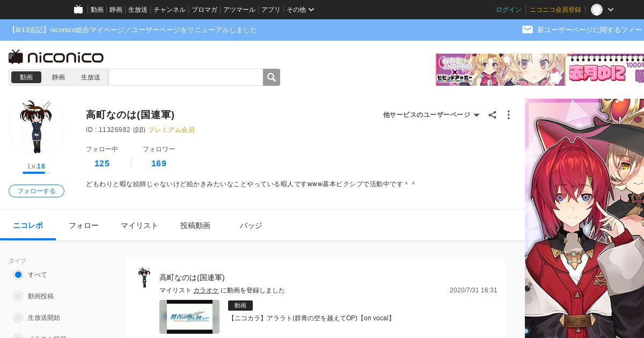
Task: Click the blank user avatar icon in top bar
Action: 597,10
